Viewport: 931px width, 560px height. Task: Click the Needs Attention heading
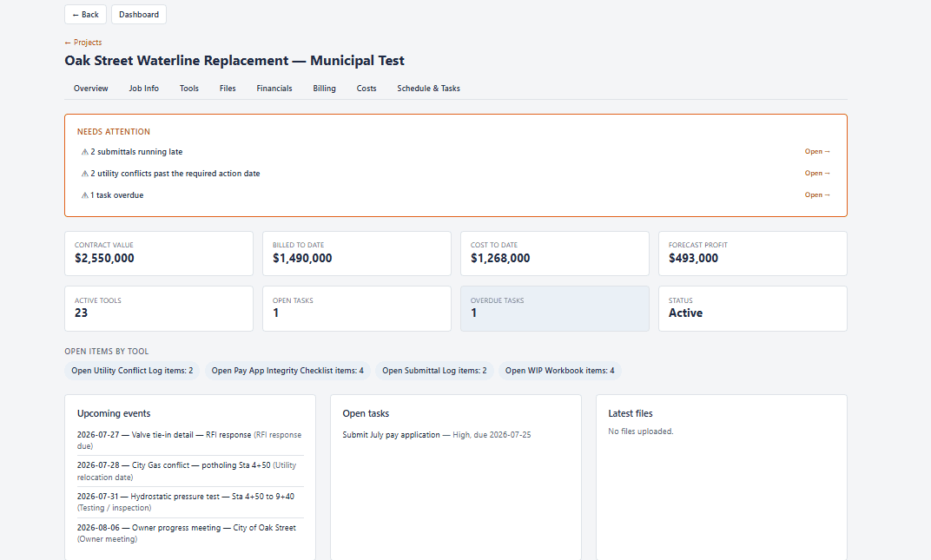tap(114, 132)
